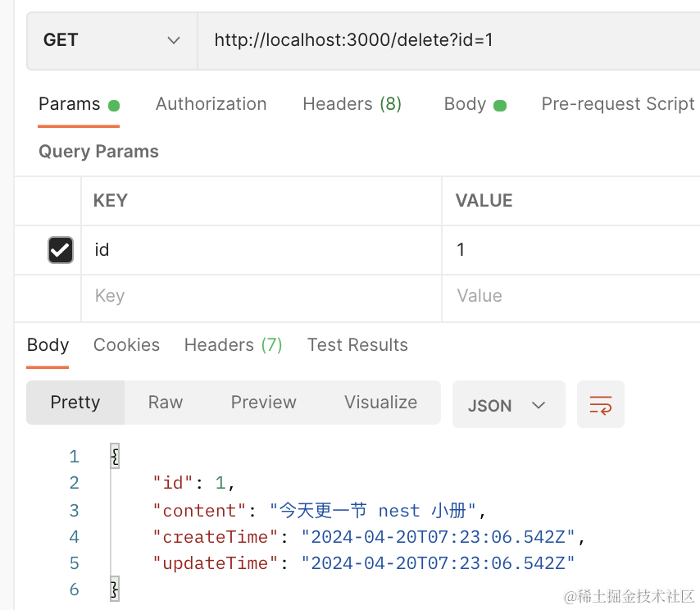Viewport: 700px width, 610px height.
Task: Switch to Test Results tab
Action: coord(357,345)
